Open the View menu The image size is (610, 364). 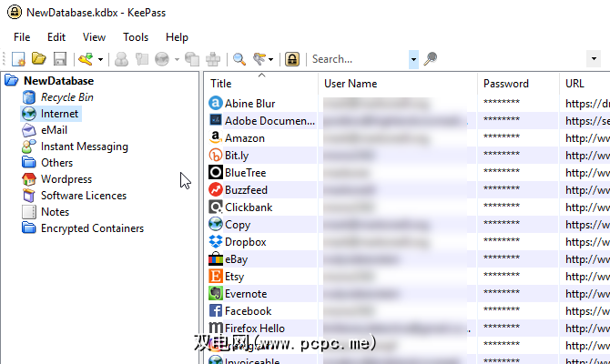(94, 37)
